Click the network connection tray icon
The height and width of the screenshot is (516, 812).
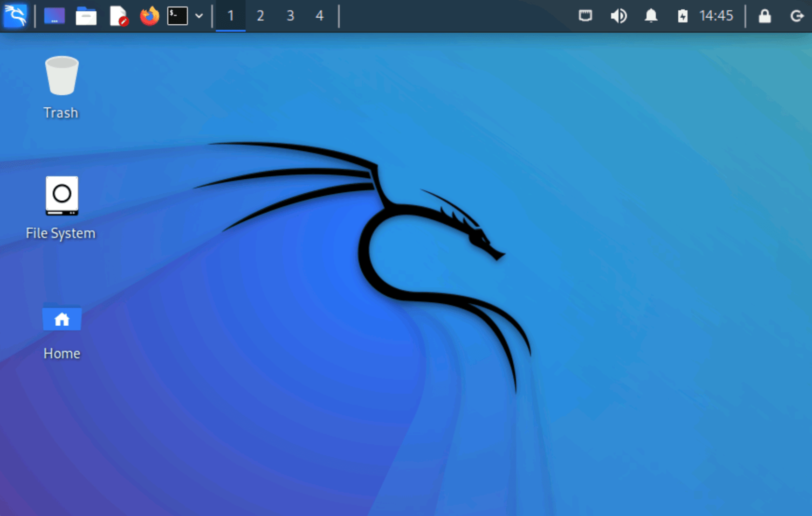tap(585, 16)
